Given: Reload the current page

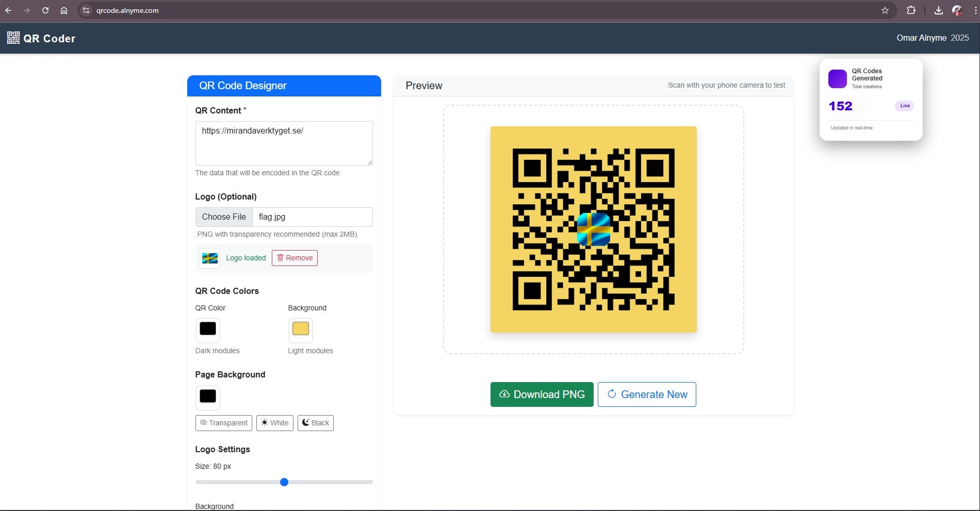Looking at the screenshot, I should (45, 10).
